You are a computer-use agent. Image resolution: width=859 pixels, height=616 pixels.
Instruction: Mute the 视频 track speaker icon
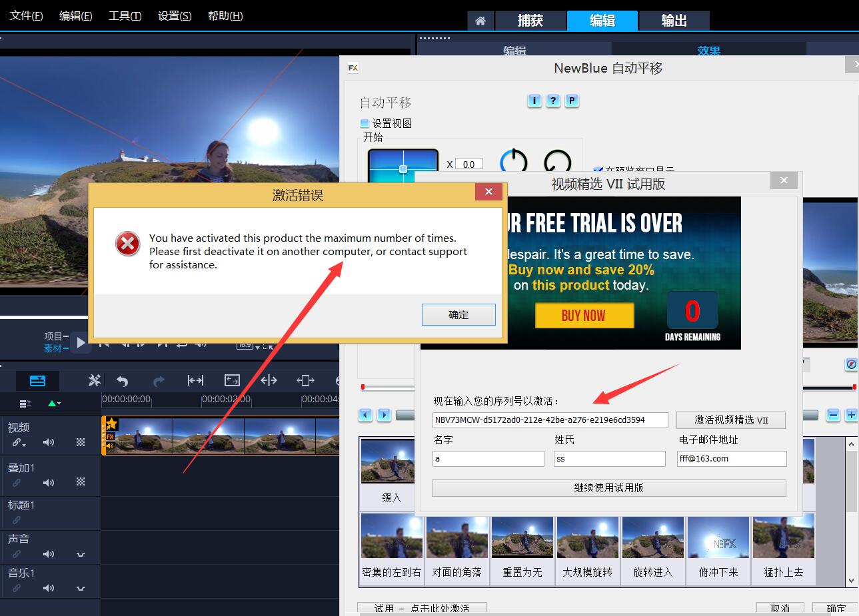(x=49, y=442)
